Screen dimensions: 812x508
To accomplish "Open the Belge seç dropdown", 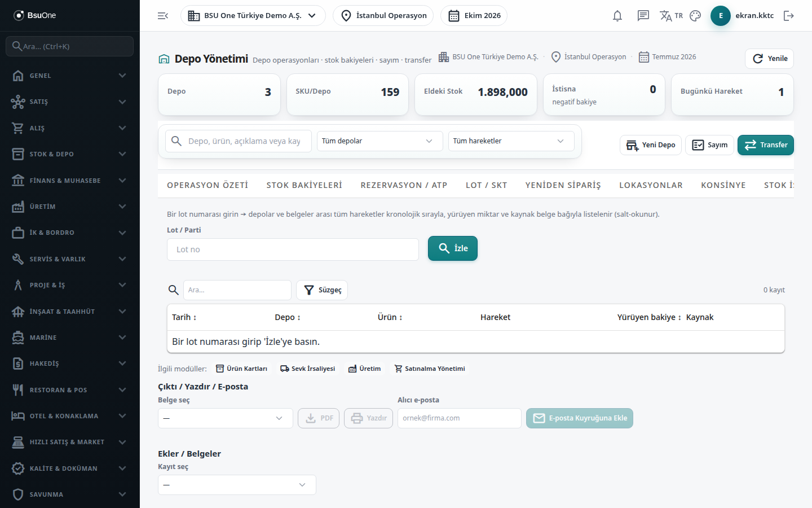I will pyautogui.click(x=225, y=418).
